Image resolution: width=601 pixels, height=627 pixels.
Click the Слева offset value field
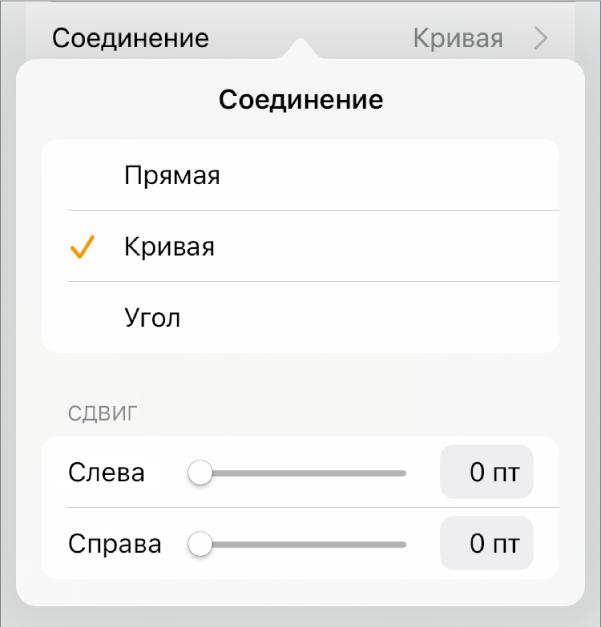[487, 473]
